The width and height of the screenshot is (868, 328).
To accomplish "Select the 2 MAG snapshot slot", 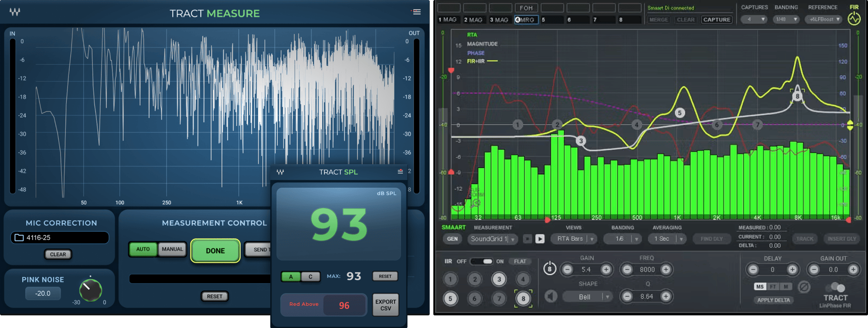I will coord(474,20).
